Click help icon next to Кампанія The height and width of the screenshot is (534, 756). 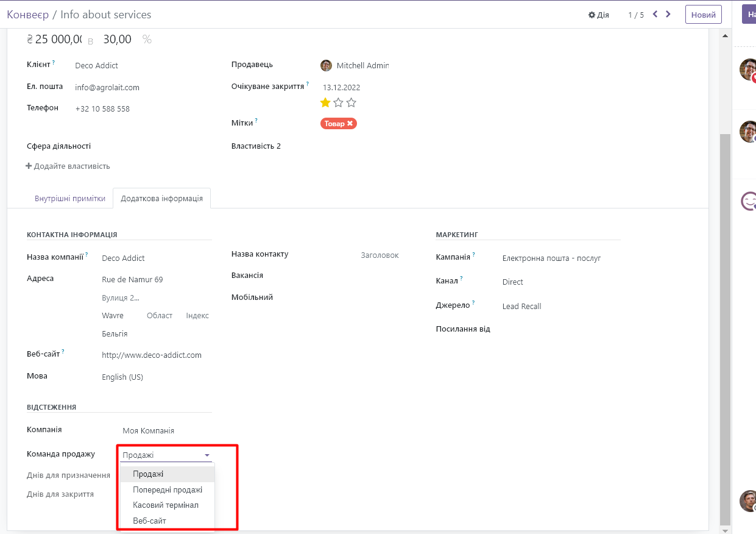click(x=474, y=255)
